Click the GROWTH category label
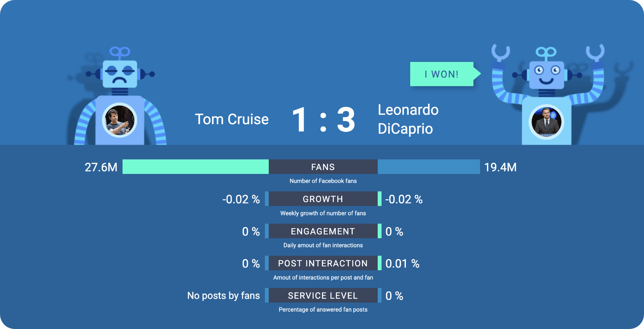 click(323, 199)
